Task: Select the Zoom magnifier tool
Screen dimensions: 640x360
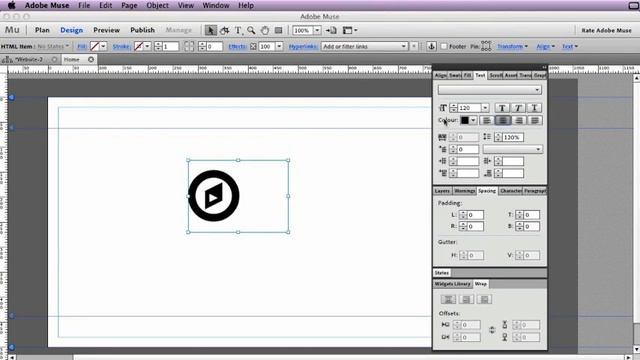Action: coord(251,30)
